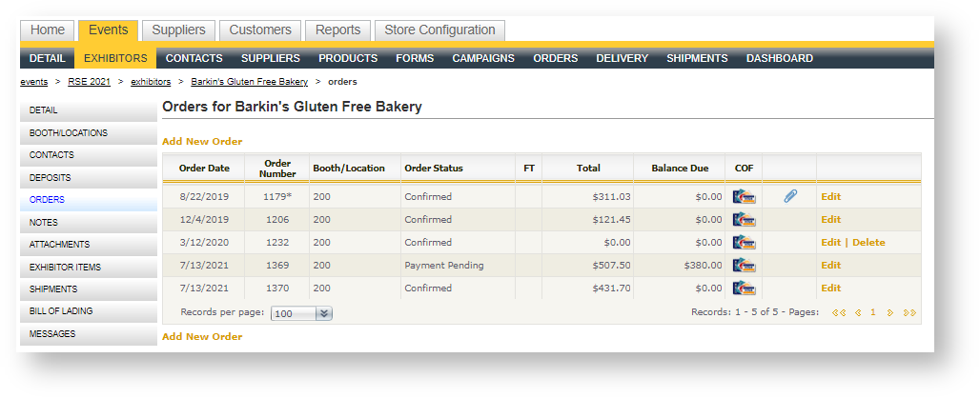Open COF icon for order 1232
The image size is (980, 398).
[x=744, y=243]
